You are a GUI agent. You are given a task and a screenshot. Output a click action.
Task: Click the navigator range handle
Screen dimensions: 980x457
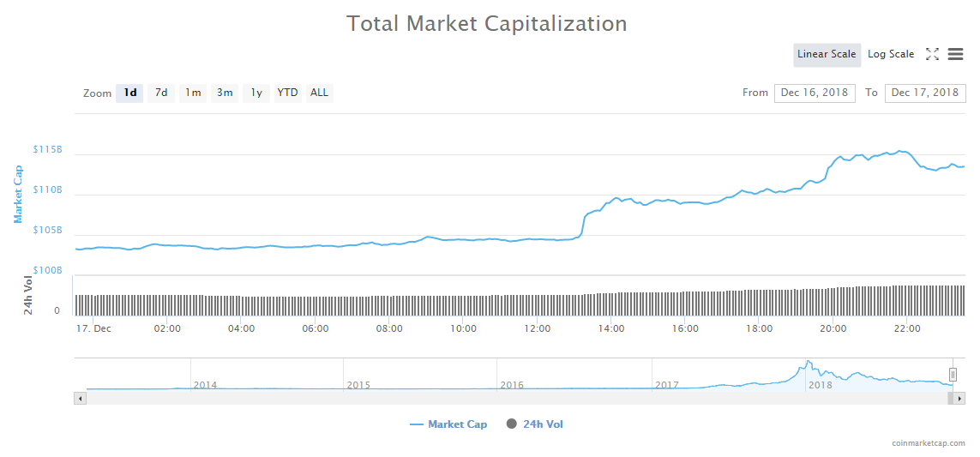tap(953, 375)
